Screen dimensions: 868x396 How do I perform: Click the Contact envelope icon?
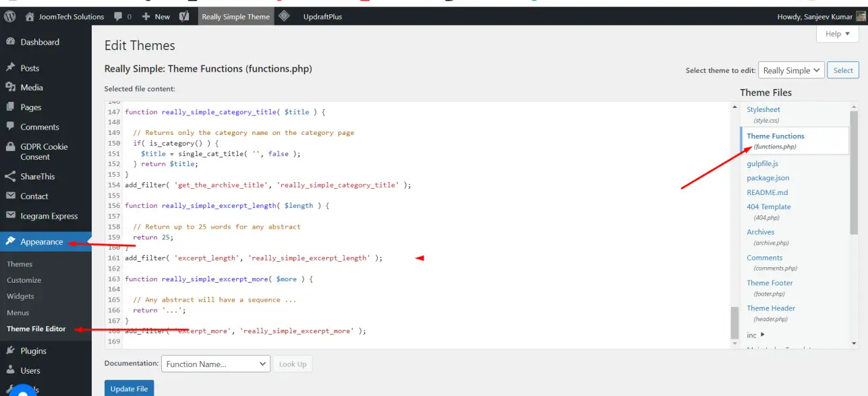coord(10,196)
